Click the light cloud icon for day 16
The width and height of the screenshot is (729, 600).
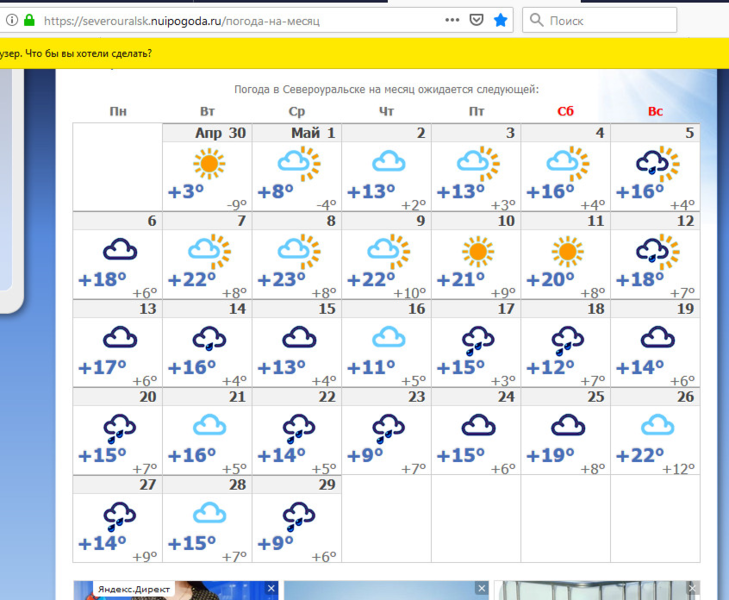[x=389, y=337]
